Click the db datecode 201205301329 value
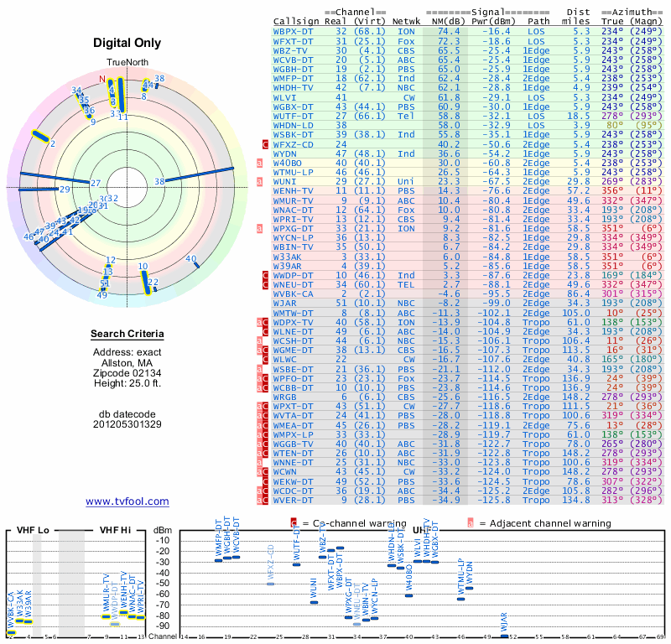 (x=127, y=424)
